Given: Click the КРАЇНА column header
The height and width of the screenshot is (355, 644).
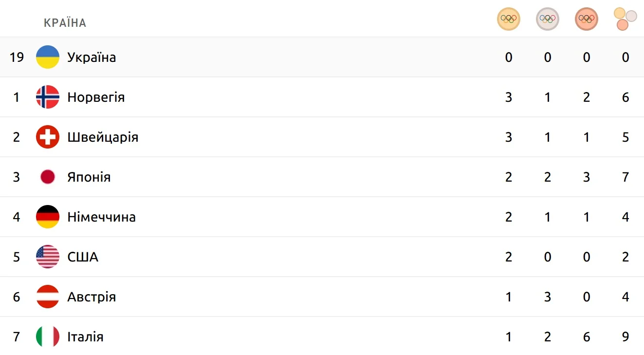Looking at the screenshot, I should pos(65,23).
